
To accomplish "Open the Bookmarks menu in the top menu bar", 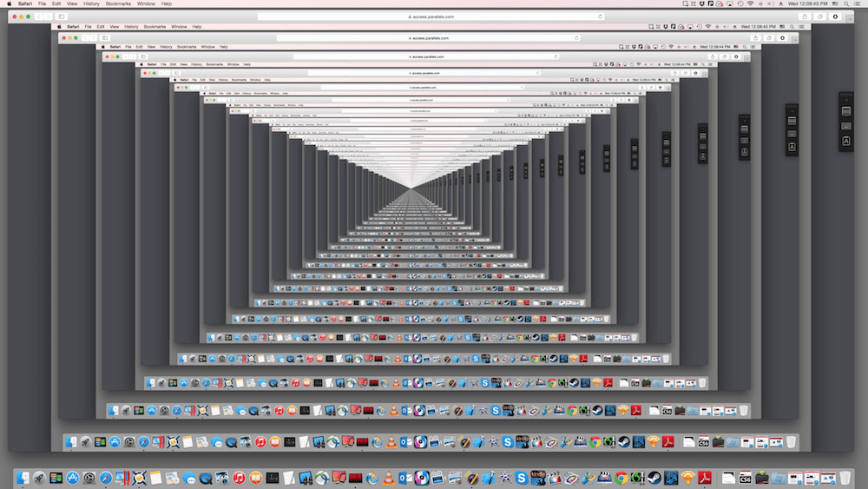I will [x=118, y=3].
